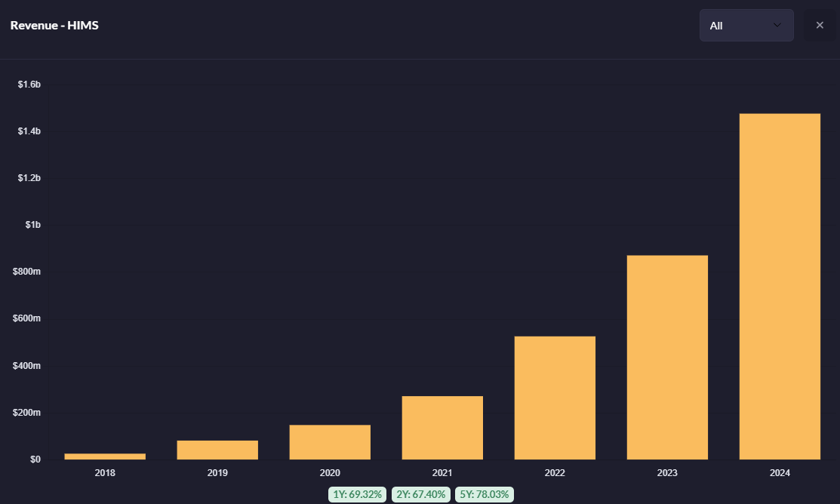Screen dimensions: 840x504
Task: Click the "5Y: 78.03%" growth badge
Action: coord(485,494)
